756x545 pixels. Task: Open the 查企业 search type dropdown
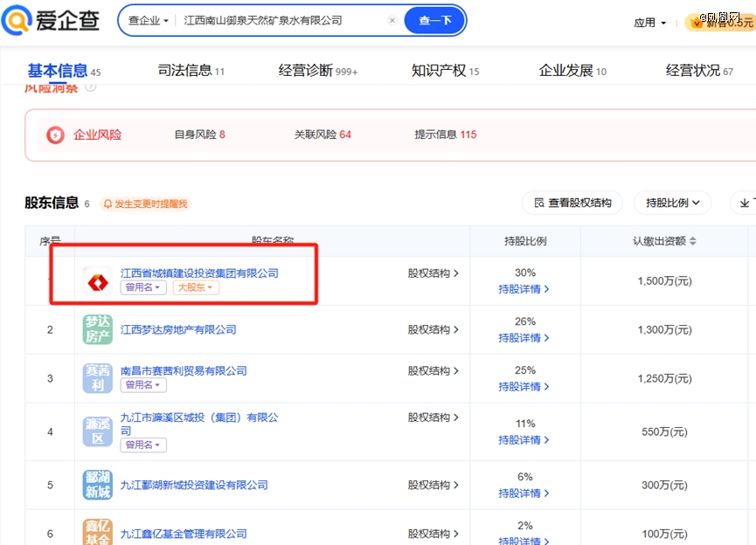click(x=148, y=20)
